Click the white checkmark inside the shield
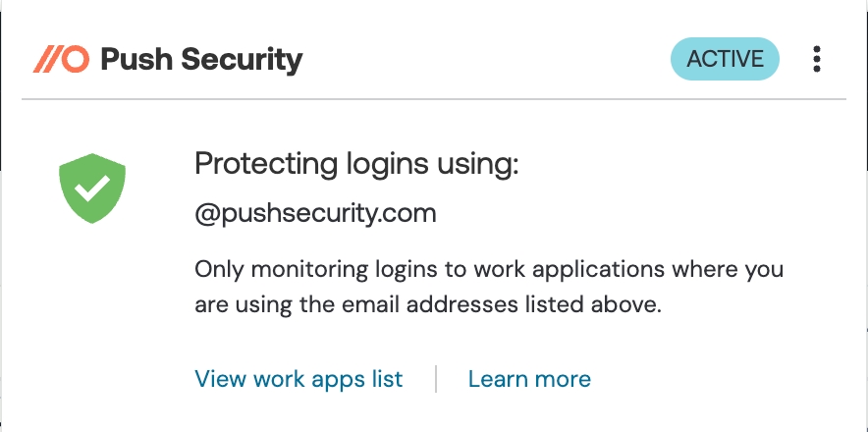868x432 pixels. pos(92,187)
